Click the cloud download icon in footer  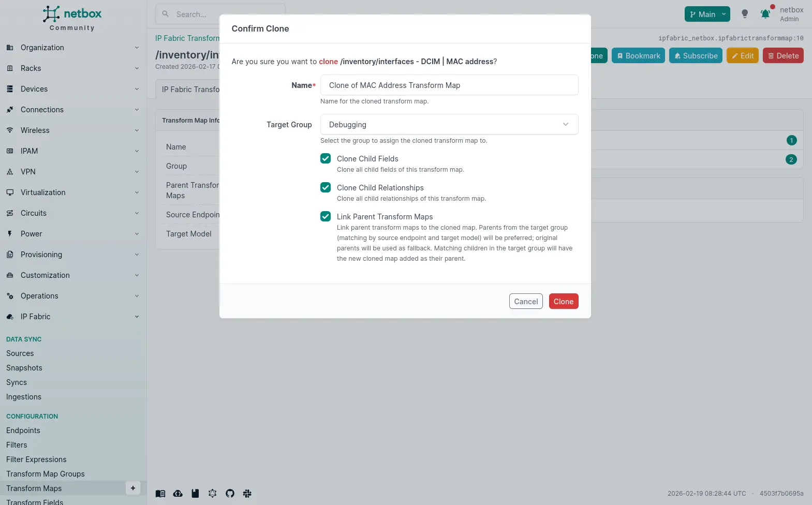[178, 494]
